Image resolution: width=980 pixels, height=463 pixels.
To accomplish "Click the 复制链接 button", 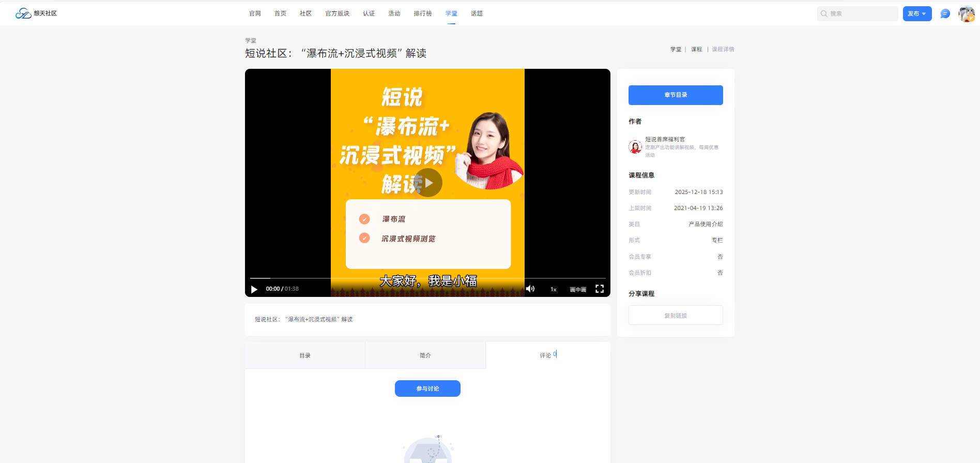I will tap(676, 315).
